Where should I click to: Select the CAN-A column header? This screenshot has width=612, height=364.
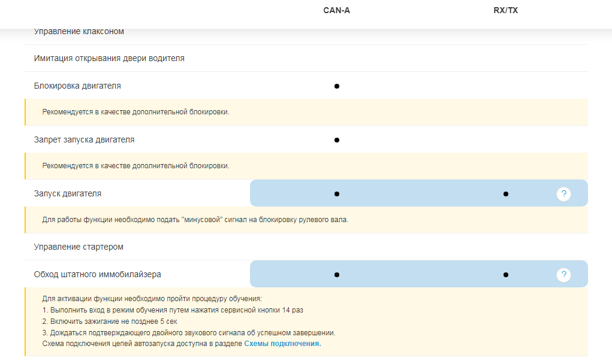(x=336, y=10)
